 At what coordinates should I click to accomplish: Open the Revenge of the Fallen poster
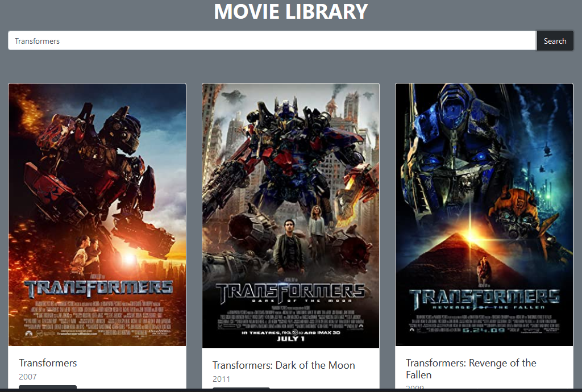(x=484, y=215)
